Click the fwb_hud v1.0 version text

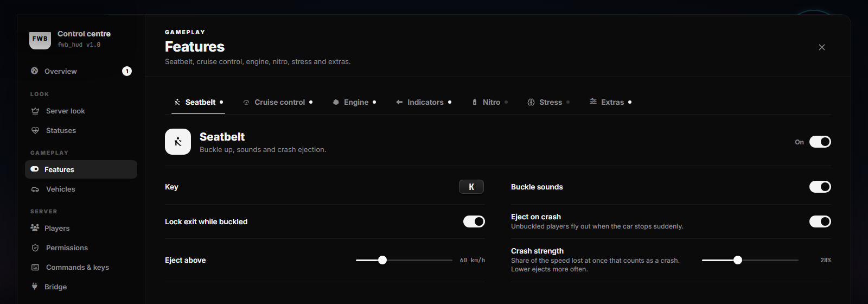79,45
